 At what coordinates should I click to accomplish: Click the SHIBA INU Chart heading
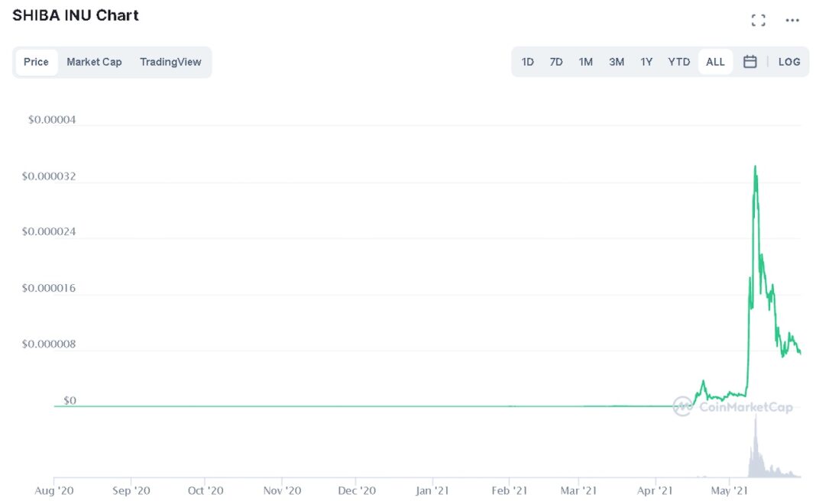tap(76, 15)
